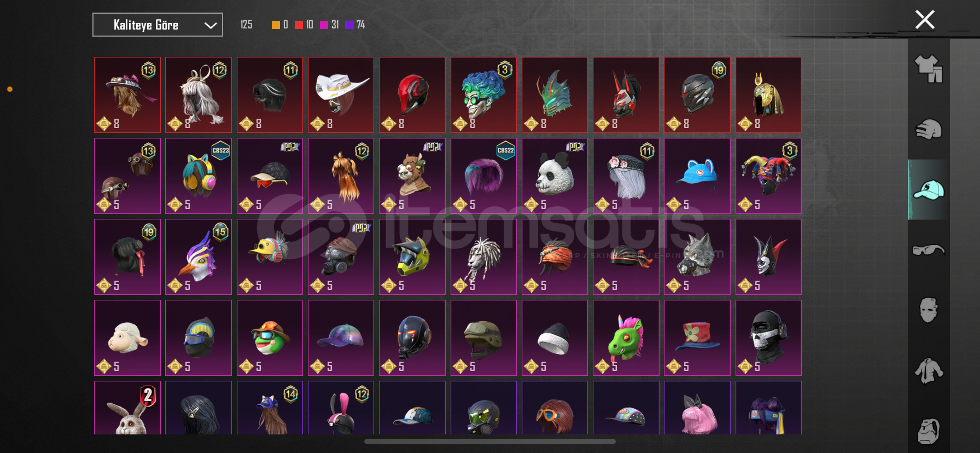Select the white cowboy hat item
This screenshot has width=980, height=453.
(341, 95)
